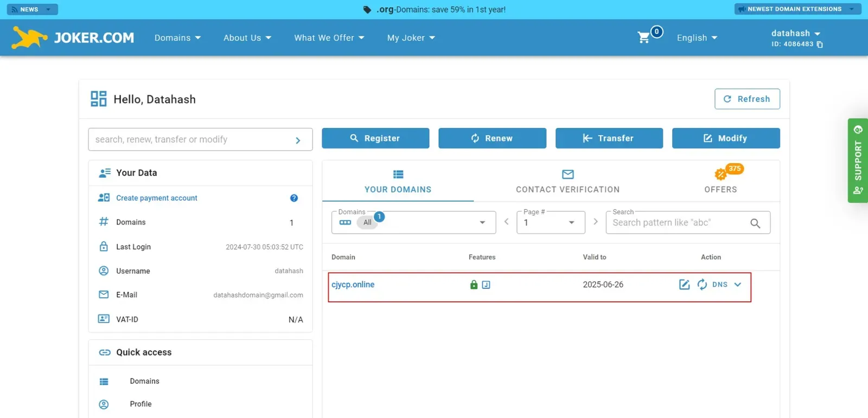Open the My Joker dropdown
This screenshot has width=868, height=418.
point(411,38)
